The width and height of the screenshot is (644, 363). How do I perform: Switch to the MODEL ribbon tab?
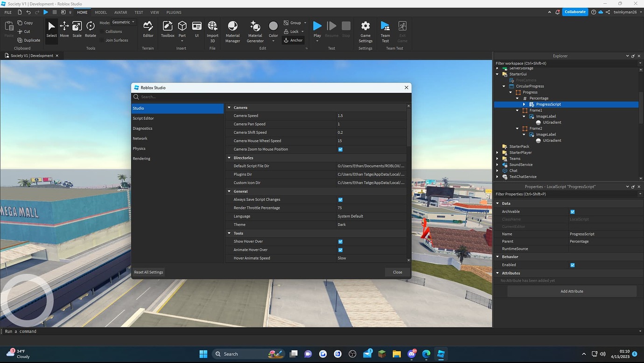point(101,12)
